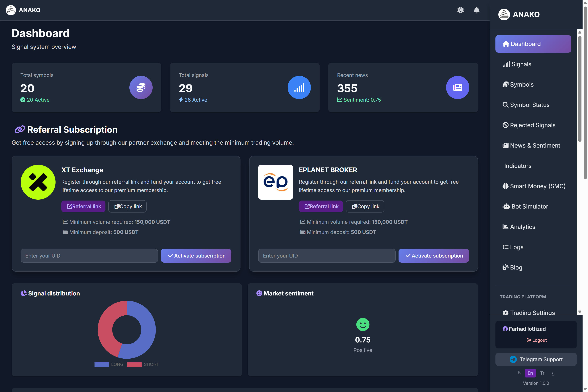588x392 pixels.
Task: Click the Telegram paper-plane icon
Action: 513,359
